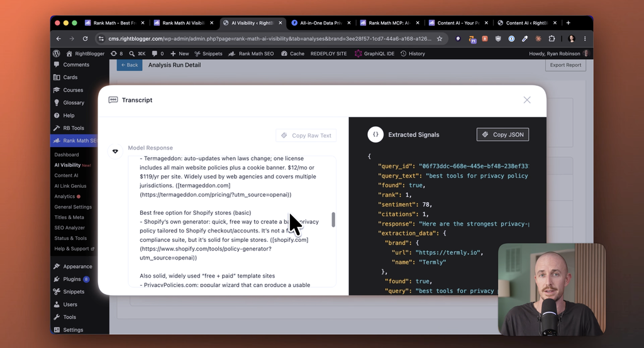Viewport: 644px width, 348px height.
Task: Open RightBlogger site home in admin bar
Action: [86, 54]
